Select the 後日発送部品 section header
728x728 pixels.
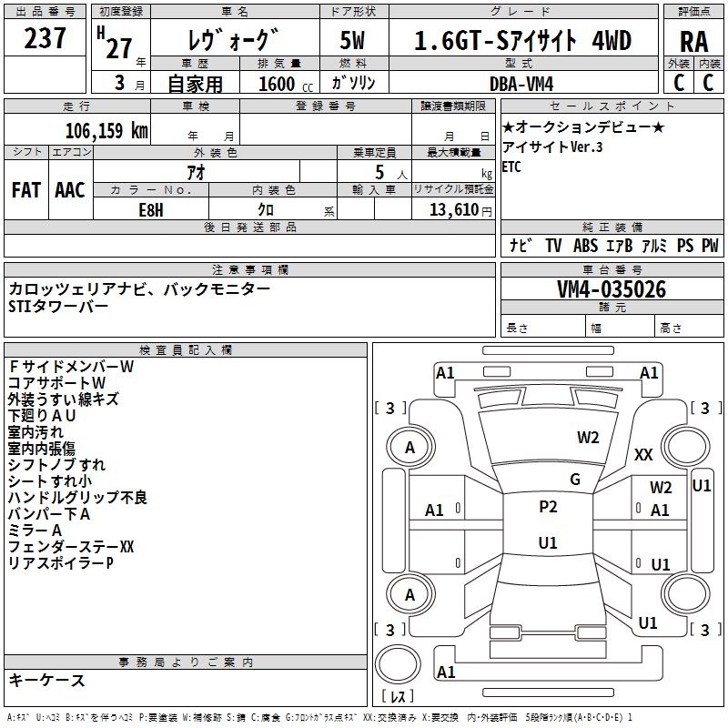coord(249,227)
